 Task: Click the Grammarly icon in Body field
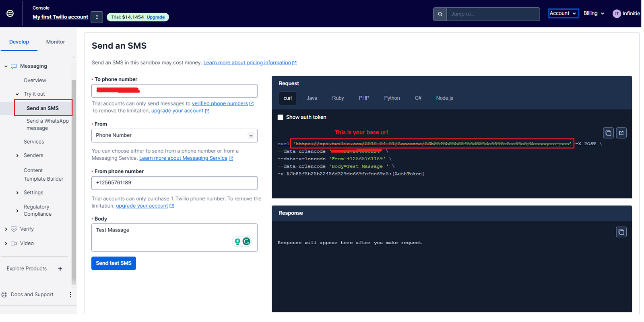pyautogui.click(x=246, y=241)
